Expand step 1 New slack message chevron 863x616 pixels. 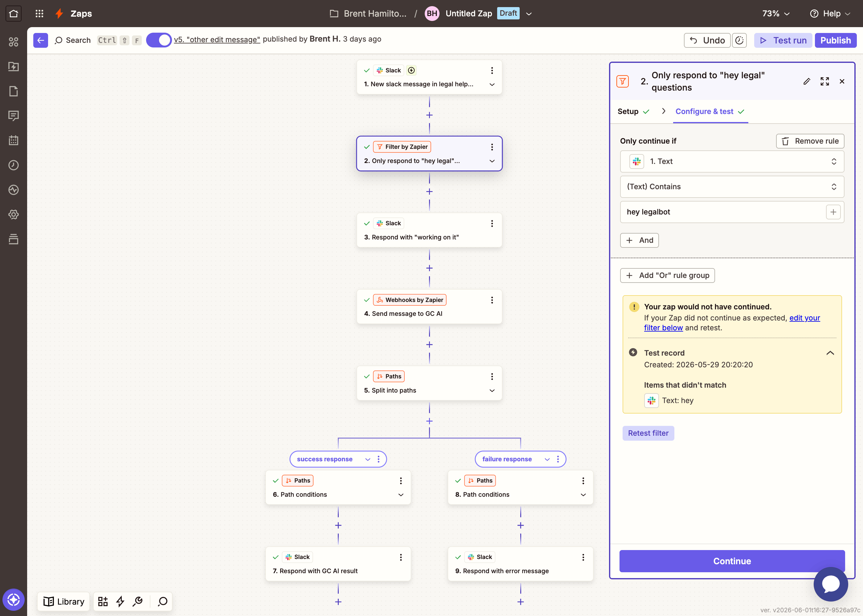(492, 84)
